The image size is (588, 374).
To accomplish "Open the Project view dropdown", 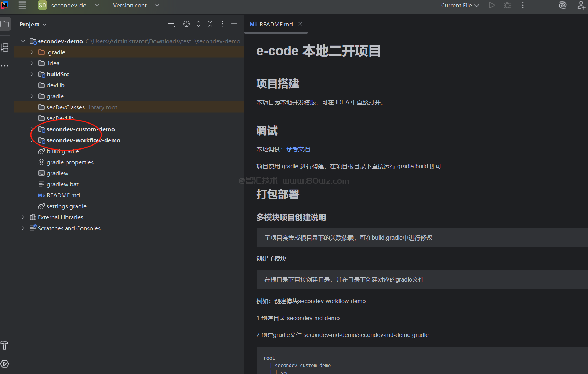I will pos(33,24).
